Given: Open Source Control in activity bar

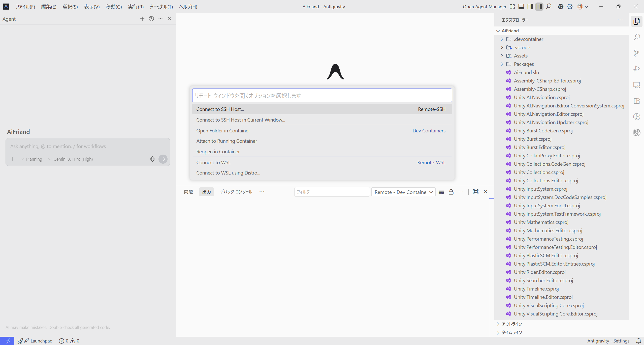Looking at the screenshot, I should 637,53.
